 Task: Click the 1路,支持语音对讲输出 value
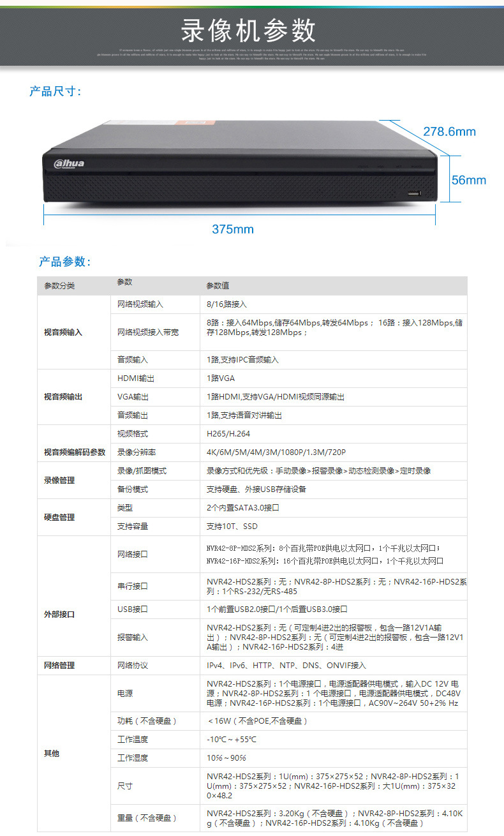pyautogui.click(x=244, y=415)
